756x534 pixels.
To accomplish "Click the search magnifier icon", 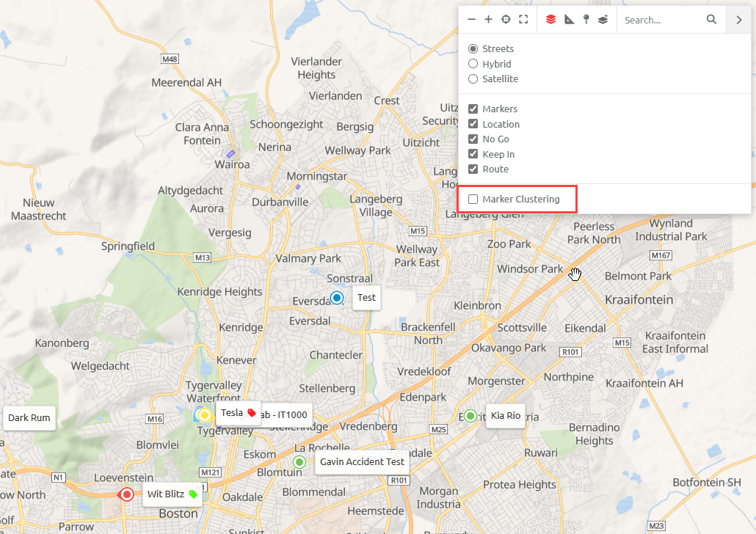I will (x=710, y=20).
